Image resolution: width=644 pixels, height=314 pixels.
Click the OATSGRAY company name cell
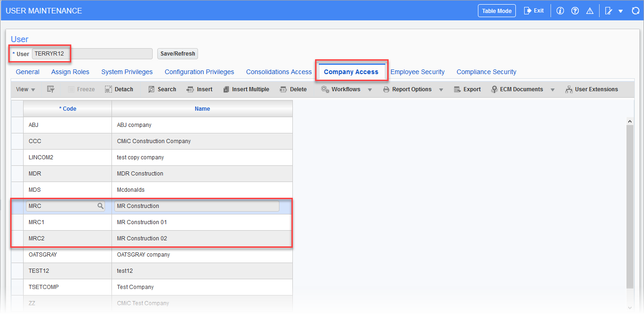[x=202, y=255]
